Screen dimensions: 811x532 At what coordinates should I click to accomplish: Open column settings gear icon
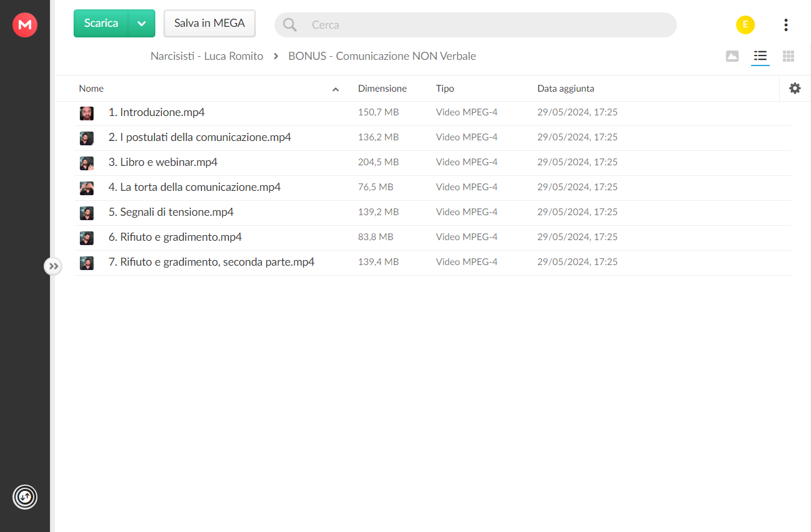pyautogui.click(x=795, y=89)
